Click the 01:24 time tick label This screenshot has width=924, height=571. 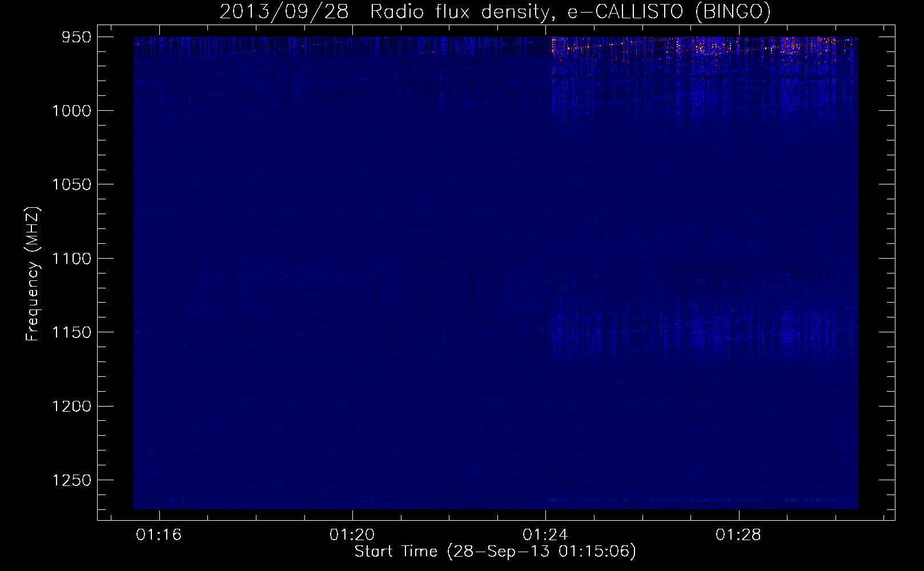pos(545,534)
